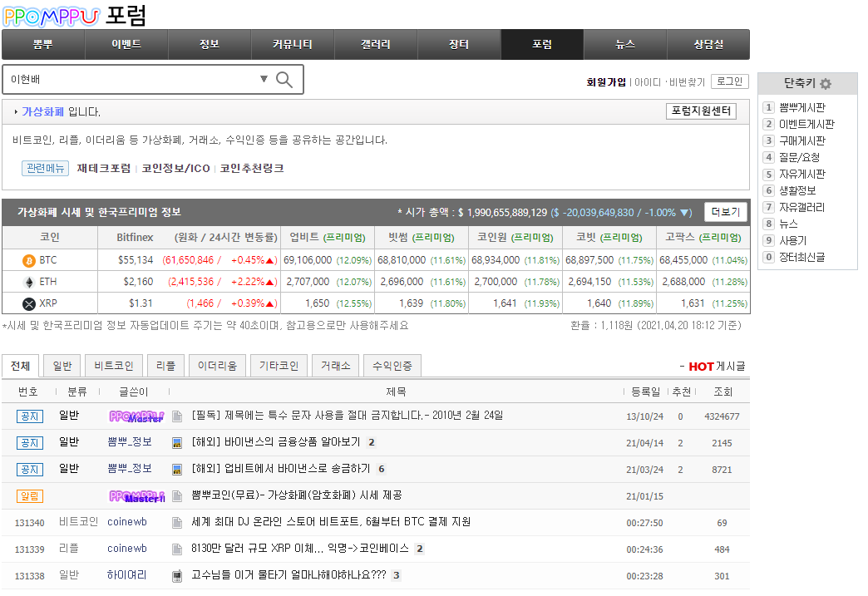This screenshot has width=868, height=596.
Task: Click author coinewb on post 131340
Action: pos(127,522)
